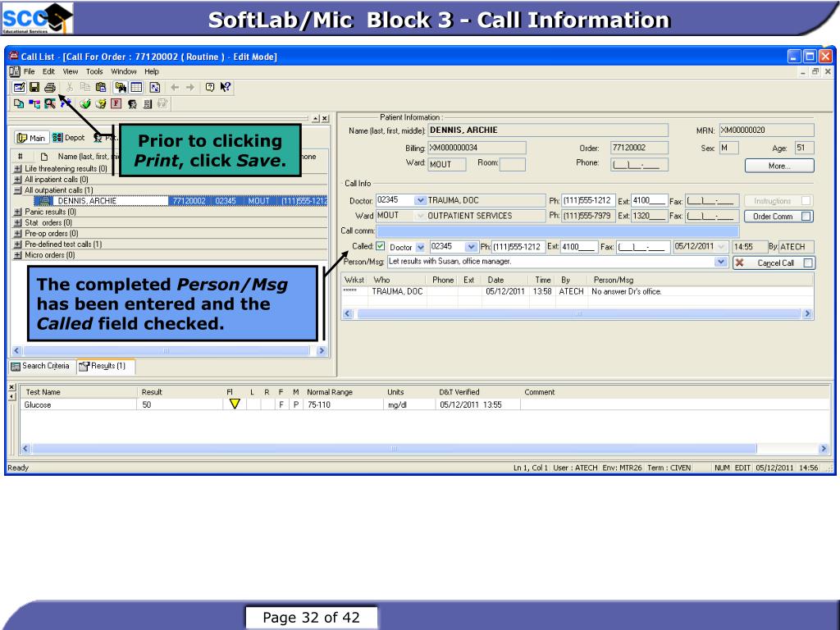
Task: Click the Help question mark icon
Action: coord(210,87)
